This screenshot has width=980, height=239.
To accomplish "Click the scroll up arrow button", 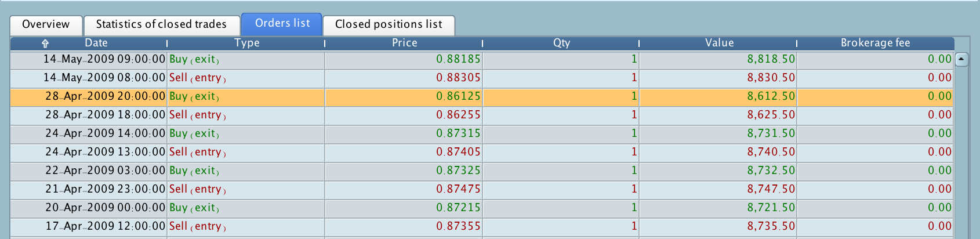I will [x=961, y=59].
